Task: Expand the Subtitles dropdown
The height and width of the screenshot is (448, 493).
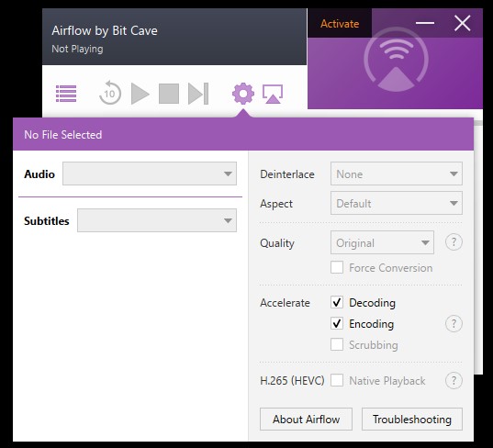Action: coord(157,220)
